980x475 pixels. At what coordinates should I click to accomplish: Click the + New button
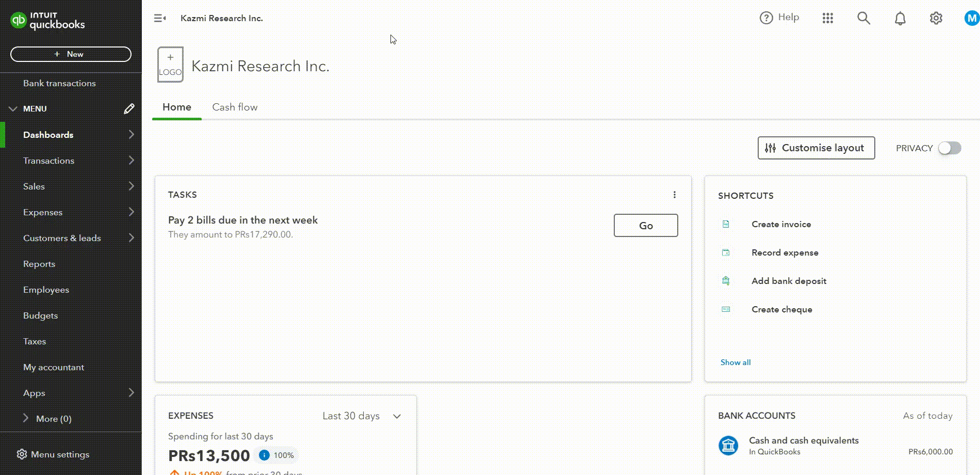pyautogui.click(x=71, y=54)
